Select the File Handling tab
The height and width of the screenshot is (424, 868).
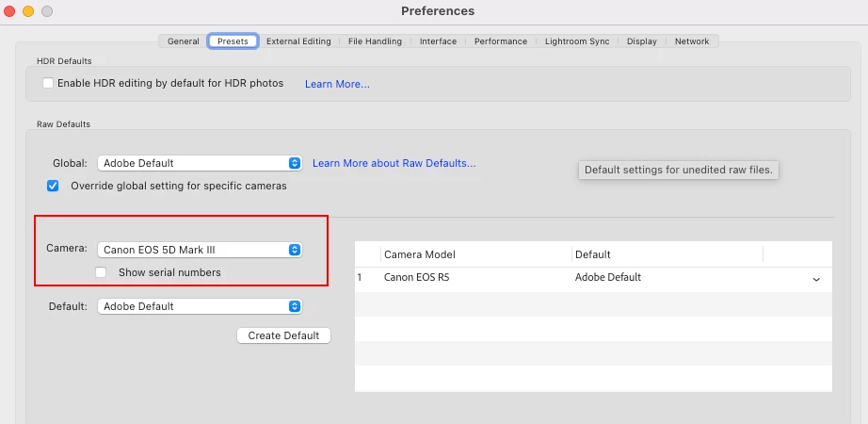[x=375, y=41]
